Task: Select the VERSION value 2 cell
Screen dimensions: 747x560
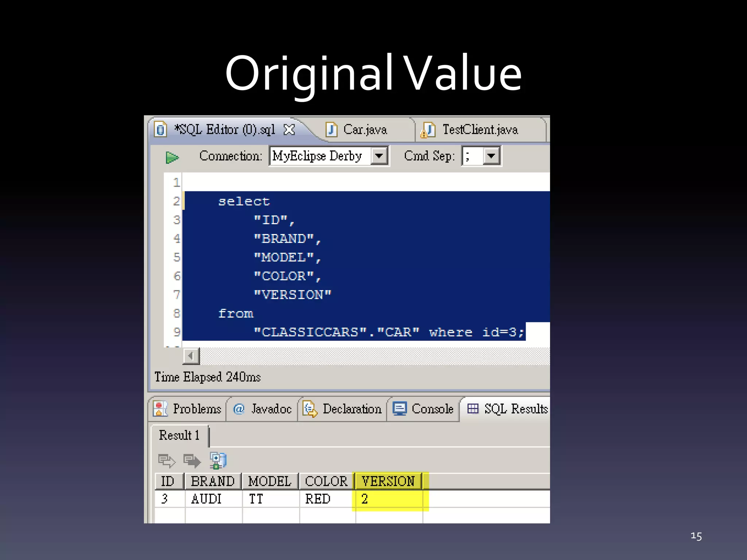Action: (x=389, y=499)
